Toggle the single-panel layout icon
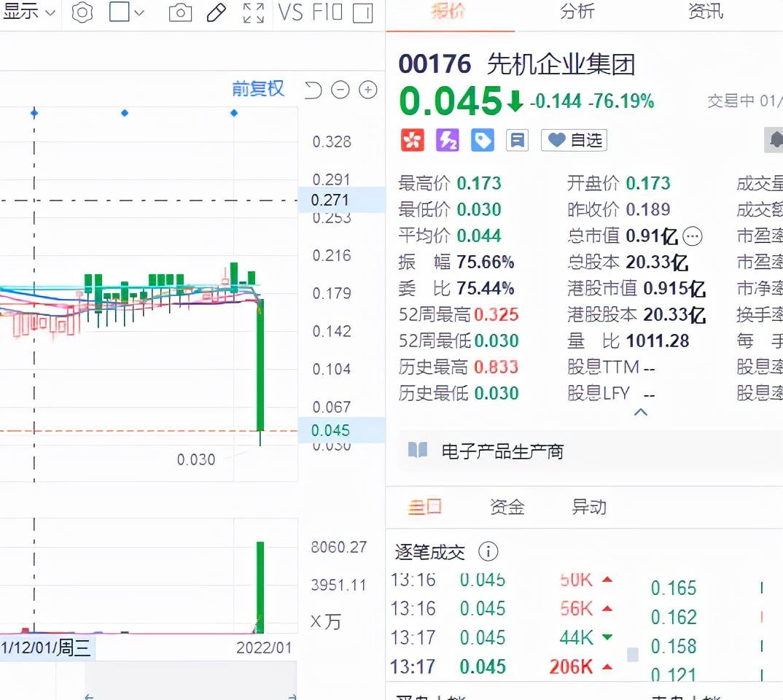783x700 pixels. (364, 12)
